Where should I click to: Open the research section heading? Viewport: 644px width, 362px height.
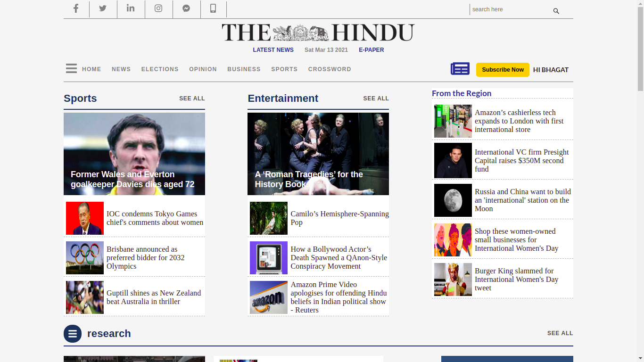pyautogui.click(x=109, y=334)
